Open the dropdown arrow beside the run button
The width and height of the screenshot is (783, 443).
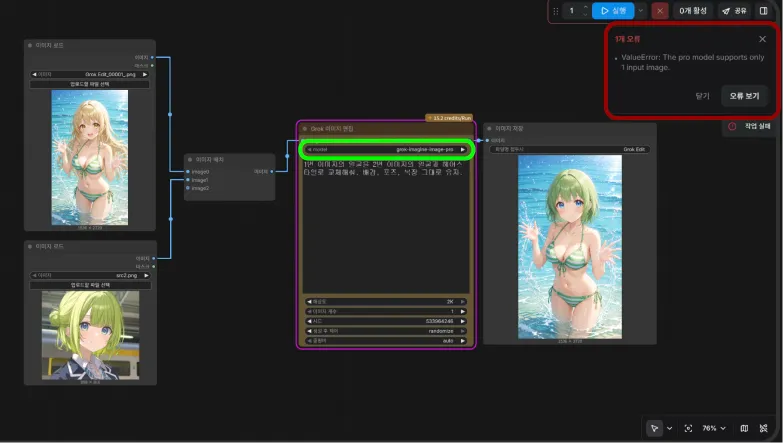641,10
